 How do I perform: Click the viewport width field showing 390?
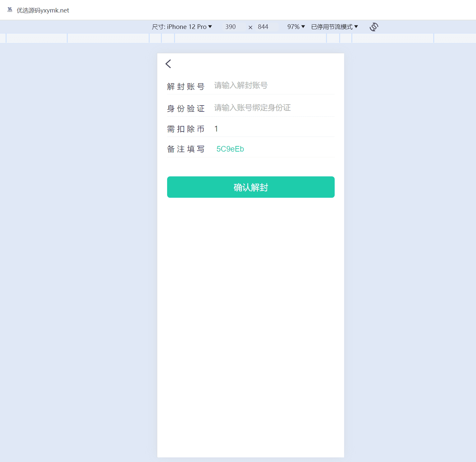230,27
